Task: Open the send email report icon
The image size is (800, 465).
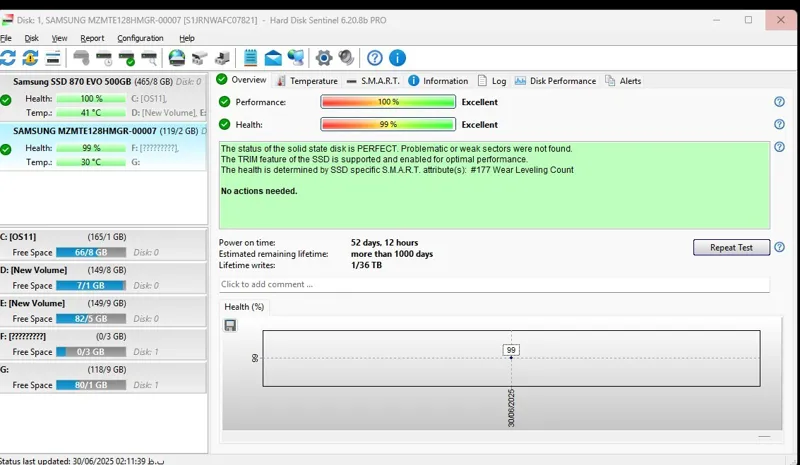Action: click(272, 58)
